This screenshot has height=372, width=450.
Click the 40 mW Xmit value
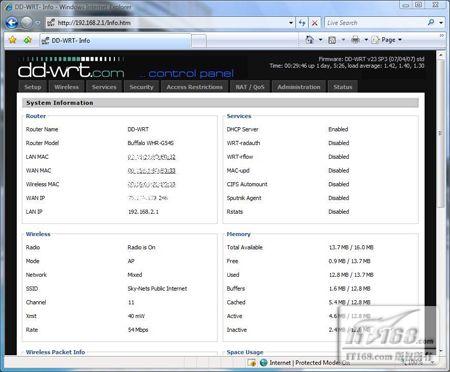click(x=136, y=316)
